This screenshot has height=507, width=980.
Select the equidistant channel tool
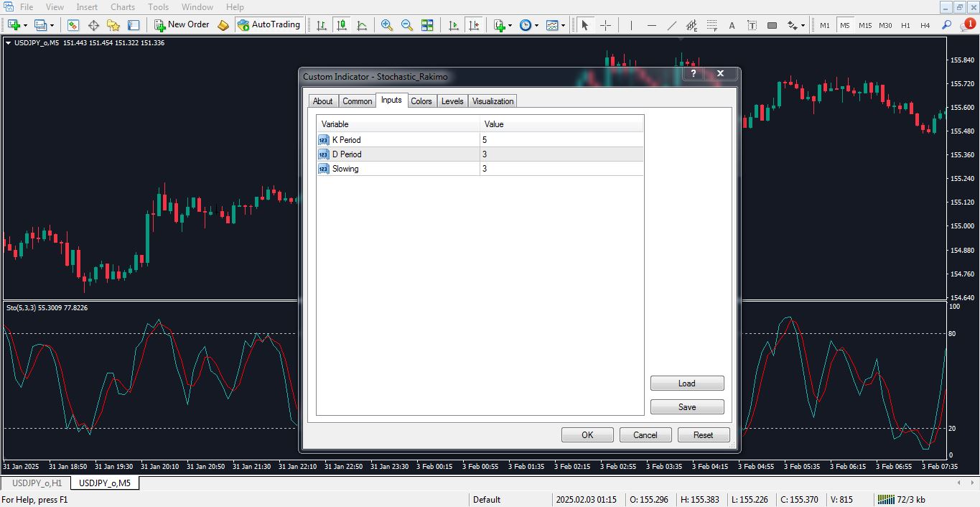tap(691, 25)
